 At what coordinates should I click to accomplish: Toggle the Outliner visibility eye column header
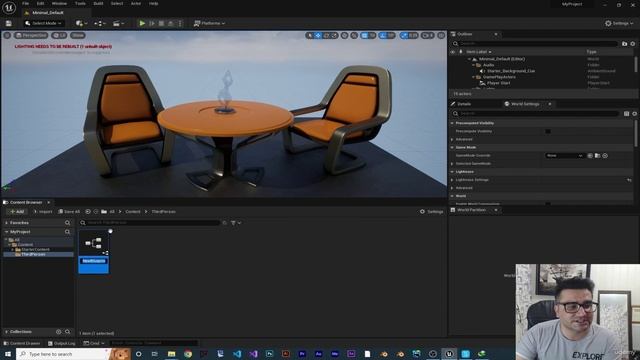coord(452,52)
